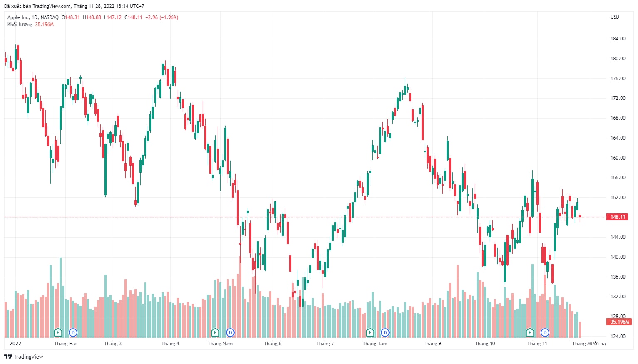Show earnings details at the Tháng 11 E icon

pos(530,332)
